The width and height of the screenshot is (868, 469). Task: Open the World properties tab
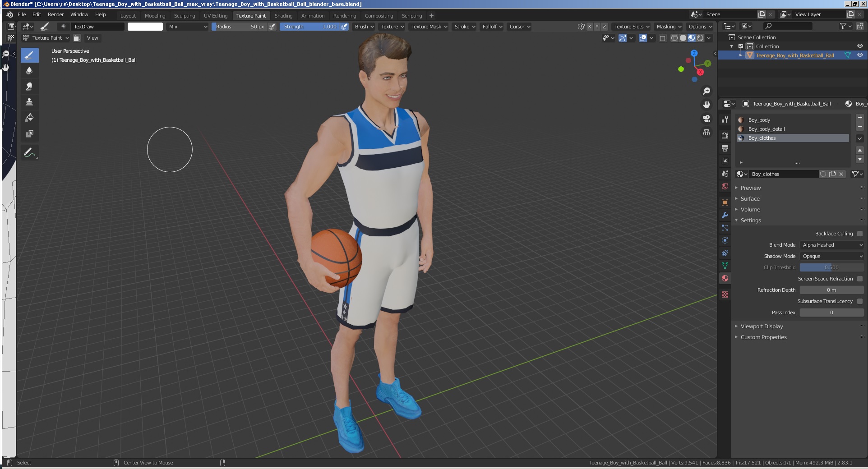click(725, 186)
